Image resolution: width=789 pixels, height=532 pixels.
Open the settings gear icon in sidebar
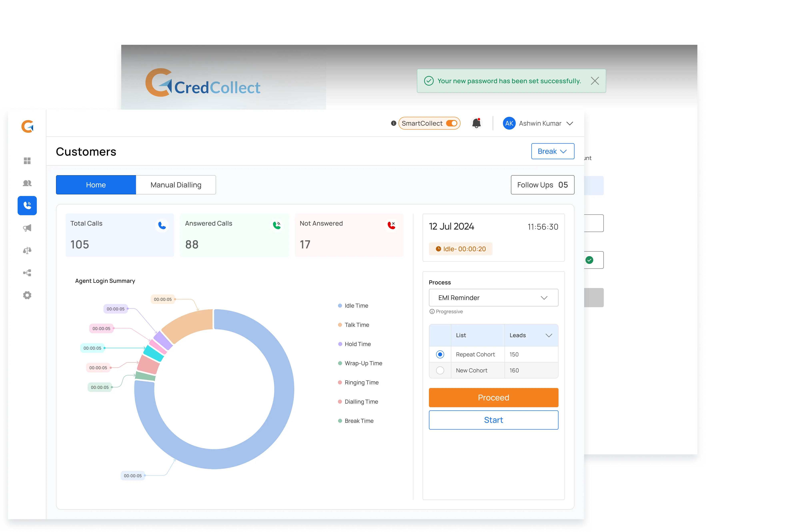27,295
